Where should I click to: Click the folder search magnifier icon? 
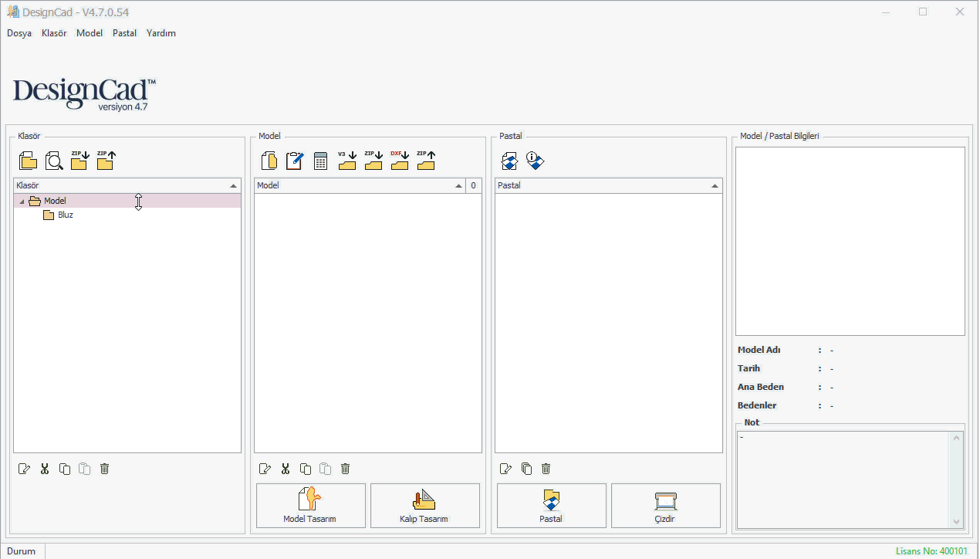pyautogui.click(x=54, y=161)
